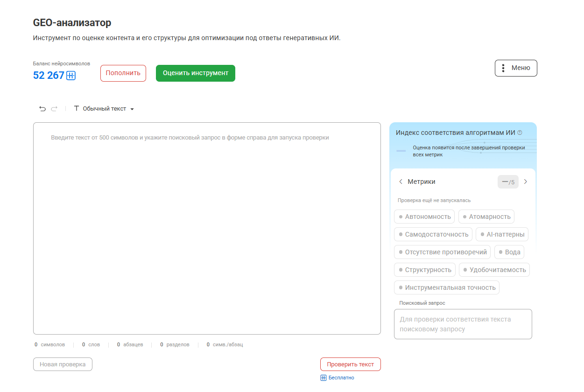584x392 pixels.
Task: Select the Атомарность metric chip
Action: click(486, 217)
